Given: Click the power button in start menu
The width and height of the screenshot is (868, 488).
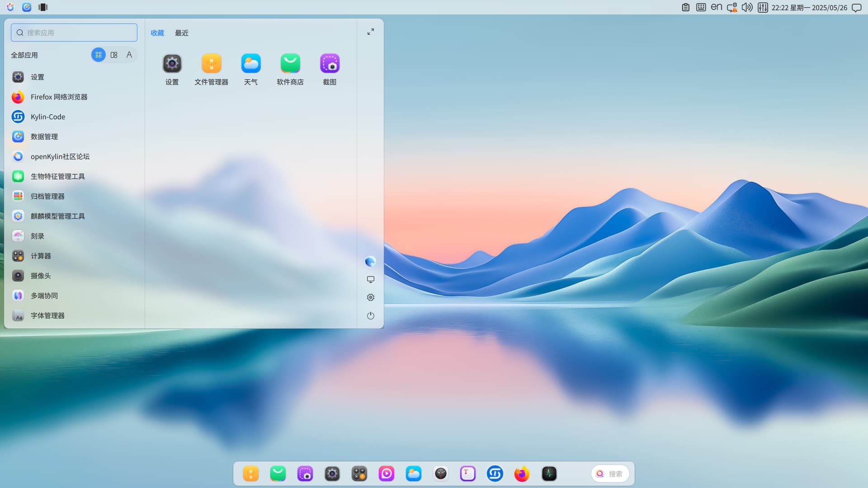Looking at the screenshot, I should 370,315.
